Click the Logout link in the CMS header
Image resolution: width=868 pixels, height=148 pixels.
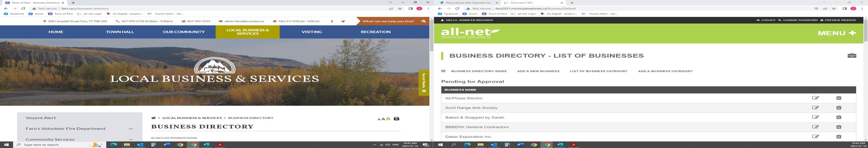click(x=766, y=20)
